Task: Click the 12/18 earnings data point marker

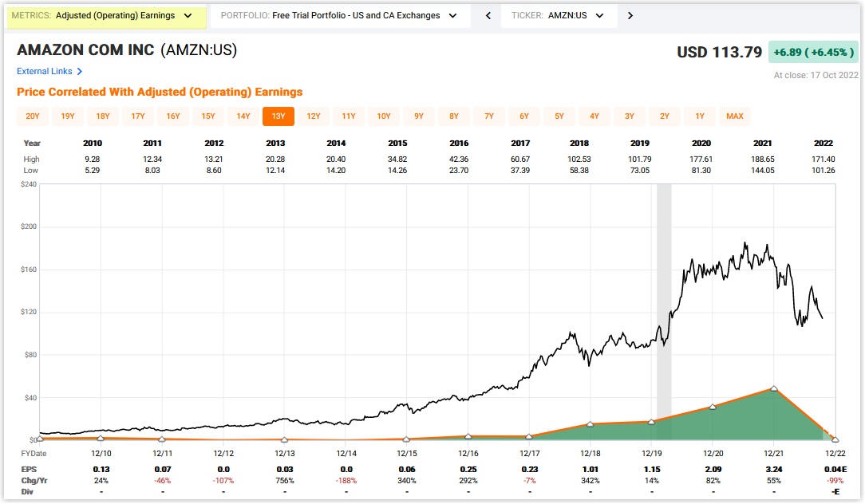Action: pyautogui.click(x=590, y=424)
